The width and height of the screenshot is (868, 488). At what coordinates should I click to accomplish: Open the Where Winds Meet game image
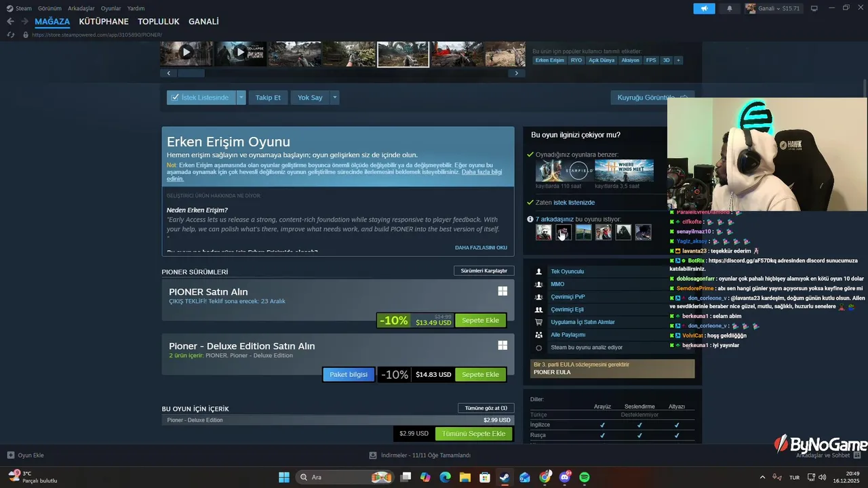coord(624,170)
